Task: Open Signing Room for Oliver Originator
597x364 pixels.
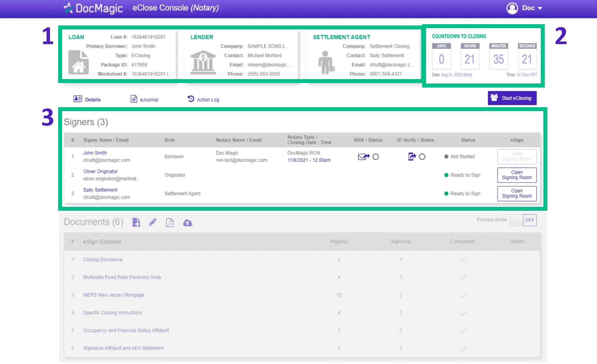Action: point(517,175)
